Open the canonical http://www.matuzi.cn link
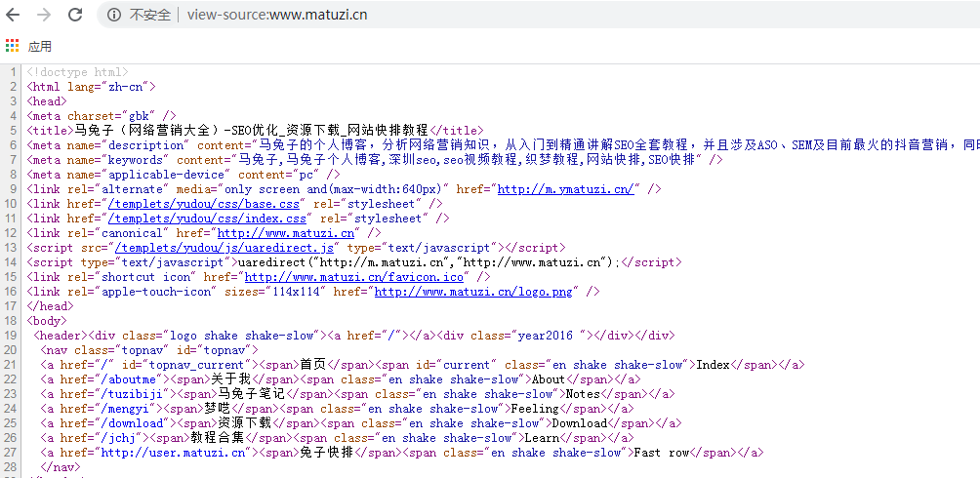The image size is (980, 478). tap(286, 233)
